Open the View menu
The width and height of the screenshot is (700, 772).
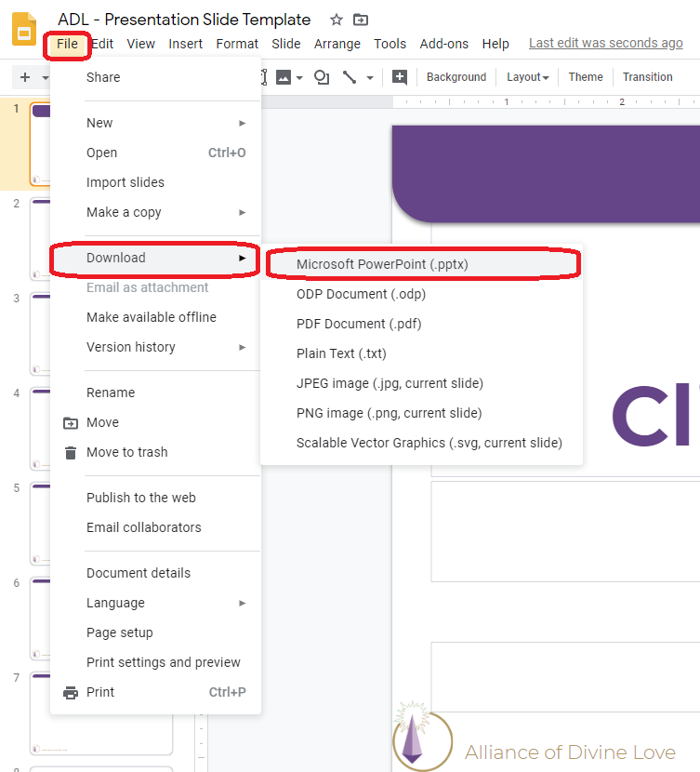140,45
